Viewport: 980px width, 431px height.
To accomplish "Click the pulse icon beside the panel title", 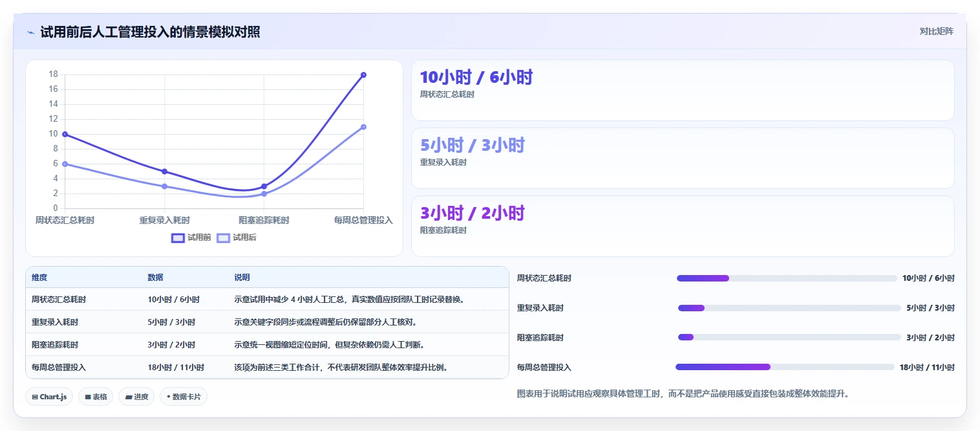I will pyautogui.click(x=30, y=32).
